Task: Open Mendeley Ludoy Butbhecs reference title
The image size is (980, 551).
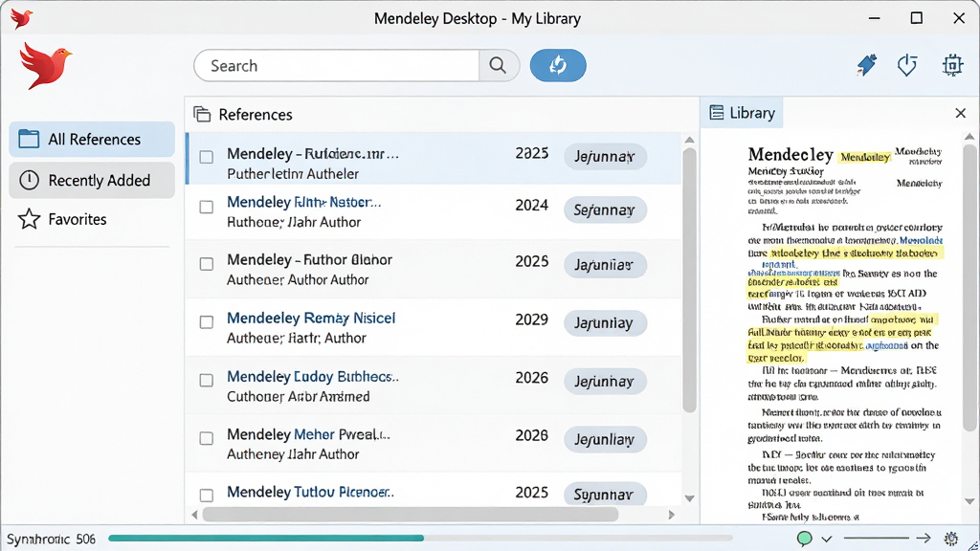Action: [x=313, y=377]
